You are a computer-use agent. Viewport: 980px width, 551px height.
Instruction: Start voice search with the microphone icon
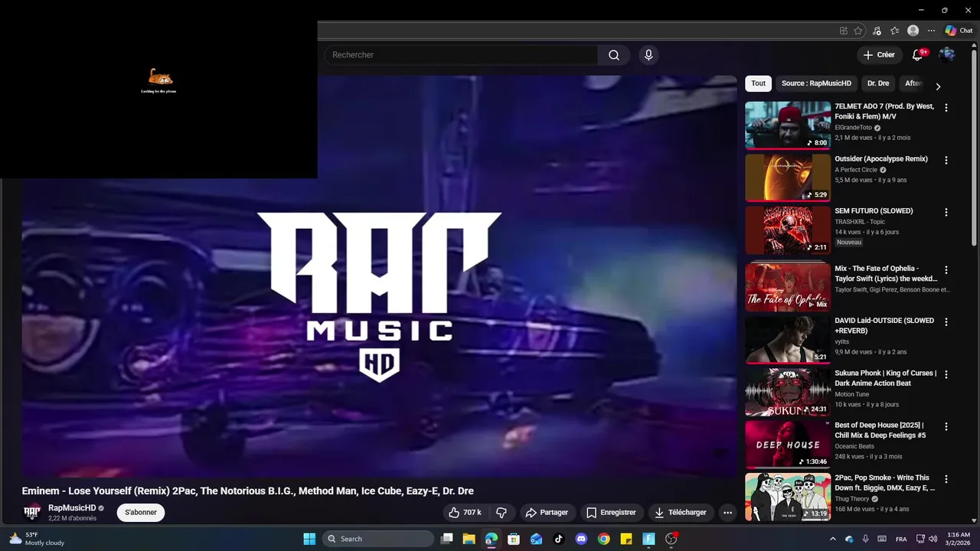(x=648, y=55)
